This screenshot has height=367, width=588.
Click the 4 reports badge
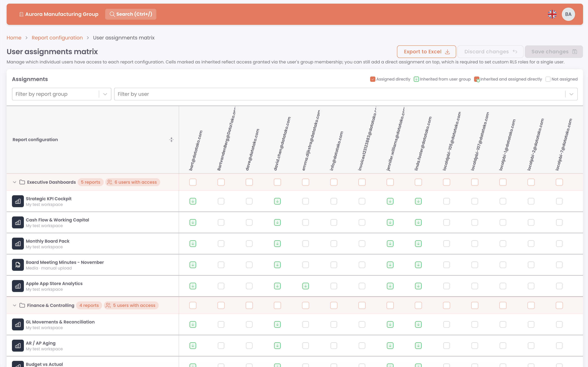[x=89, y=305]
